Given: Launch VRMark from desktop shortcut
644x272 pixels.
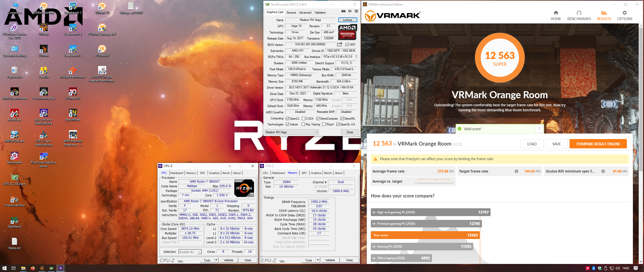Looking at the screenshot, I should (44, 29).
